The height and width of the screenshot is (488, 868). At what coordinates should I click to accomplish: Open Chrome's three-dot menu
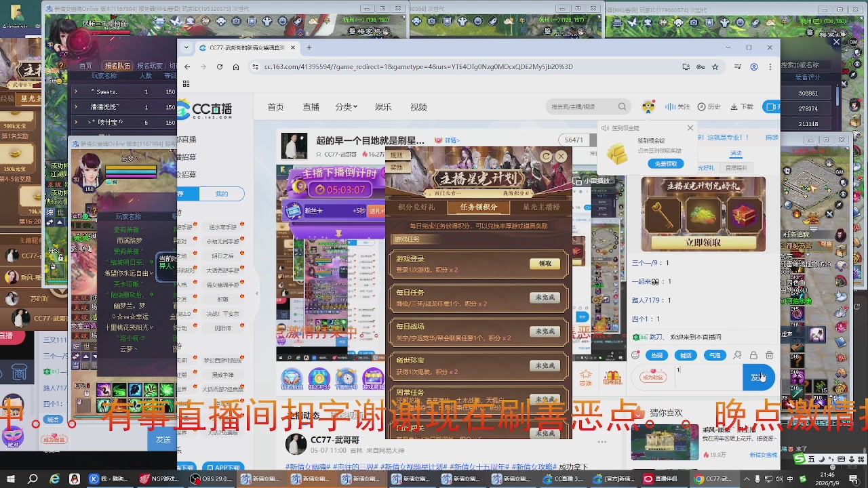(x=770, y=66)
